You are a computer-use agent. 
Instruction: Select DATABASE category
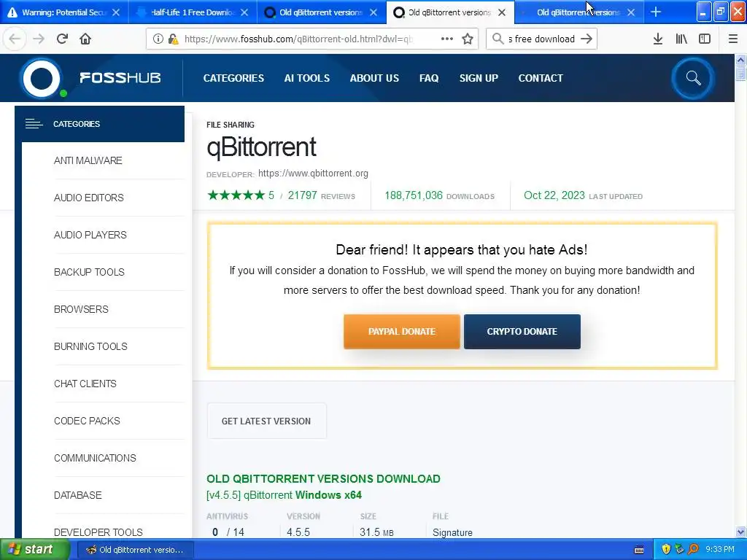click(x=77, y=495)
